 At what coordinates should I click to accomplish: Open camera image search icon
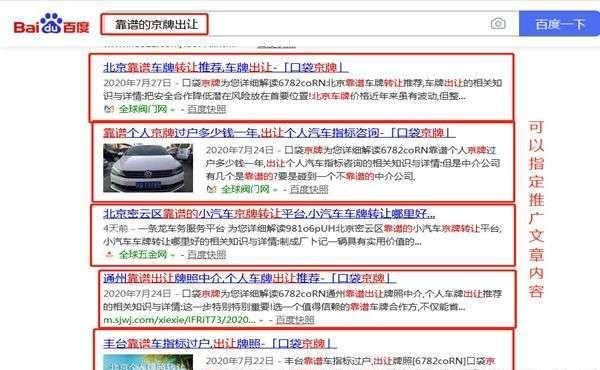(x=498, y=24)
